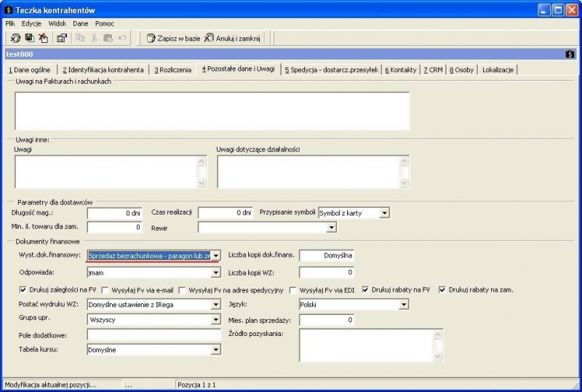
Task: Toggle Wysyłaj Fv via EDI checkbox
Action: coord(293,290)
